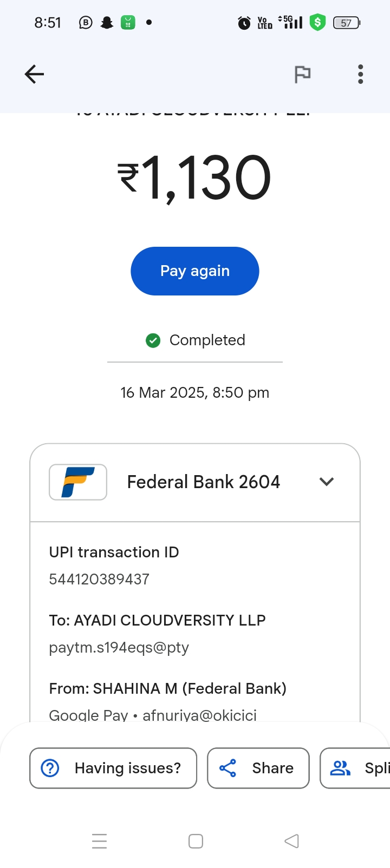Tap the report flag icon

pos(302,74)
